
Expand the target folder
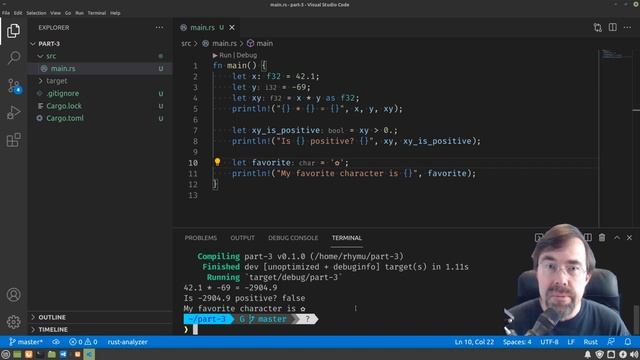click(x=100, y=81)
